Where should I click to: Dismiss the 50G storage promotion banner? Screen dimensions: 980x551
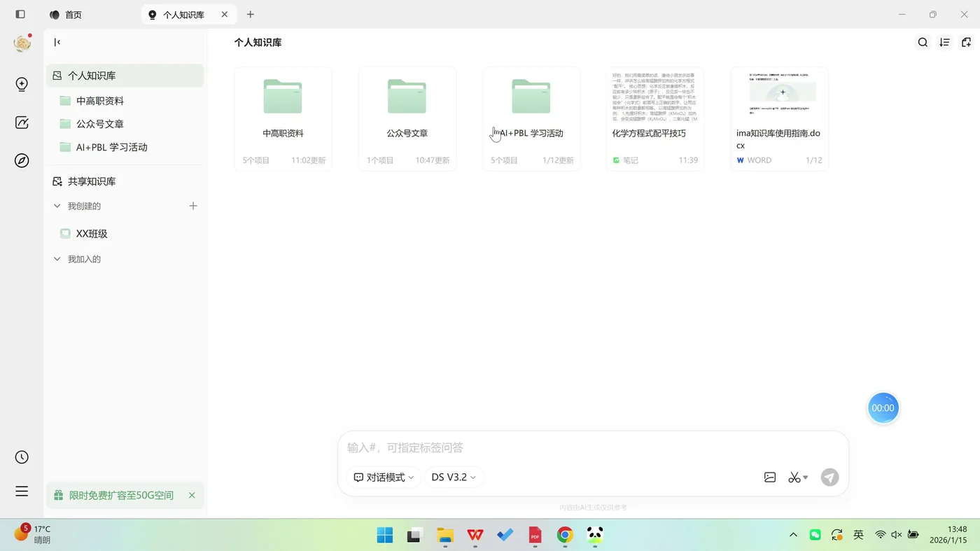pos(192,496)
